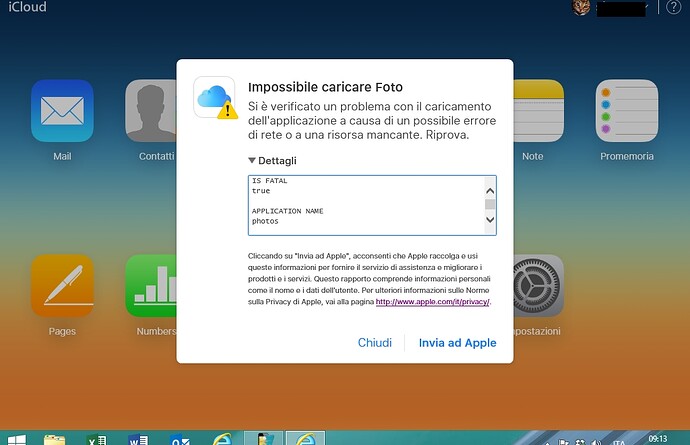Image resolution: width=690 pixels, height=445 pixels.
Task: Open Word from the taskbar
Action: [x=138, y=440]
